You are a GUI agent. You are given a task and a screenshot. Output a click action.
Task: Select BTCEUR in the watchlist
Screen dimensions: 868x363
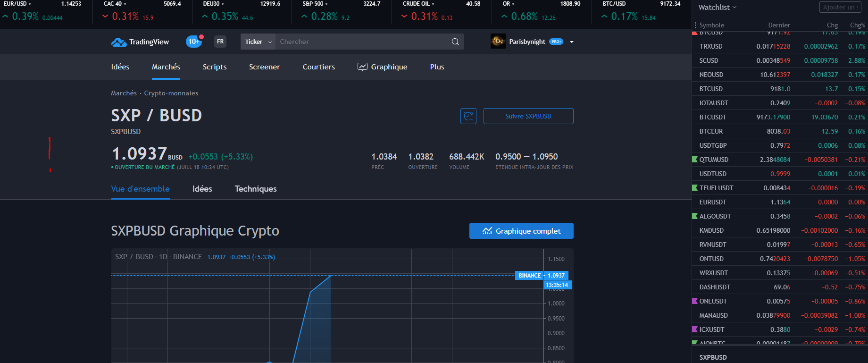pyautogui.click(x=780, y=131)
